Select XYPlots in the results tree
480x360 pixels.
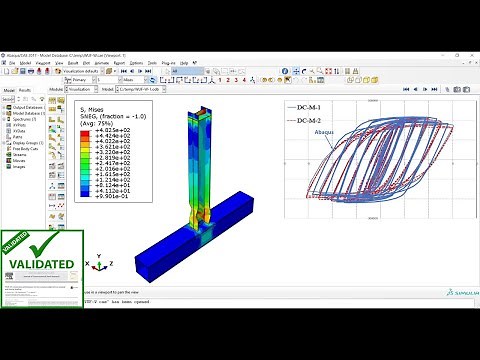pos(19,125)
